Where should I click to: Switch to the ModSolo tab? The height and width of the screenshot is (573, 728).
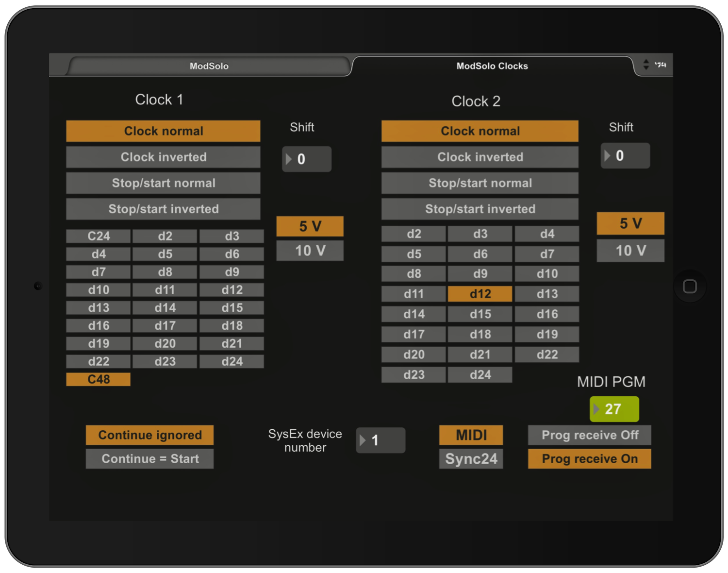[209, 66]
